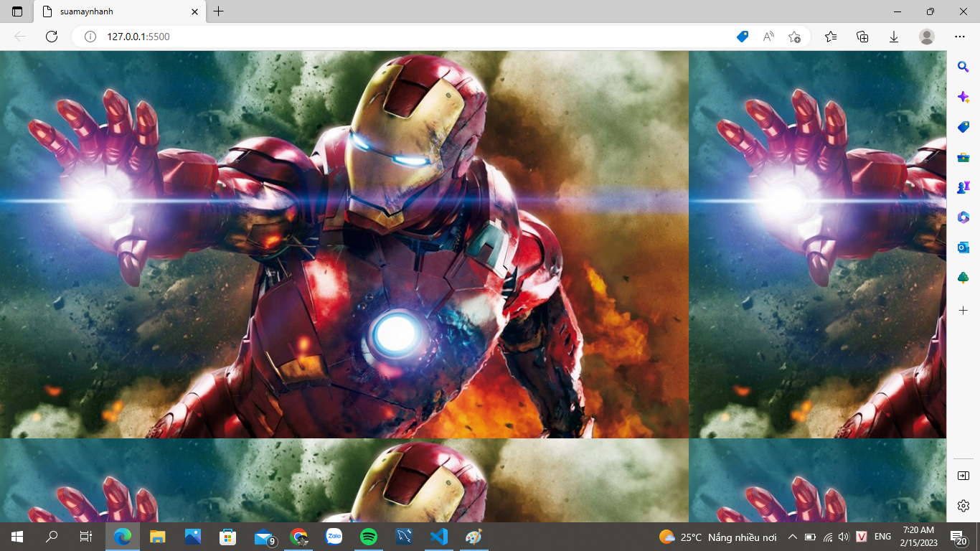Viewport: 980px width, 551px height.
Task: Open the tab actions menu icon
Action: click(x=17, y=11)
